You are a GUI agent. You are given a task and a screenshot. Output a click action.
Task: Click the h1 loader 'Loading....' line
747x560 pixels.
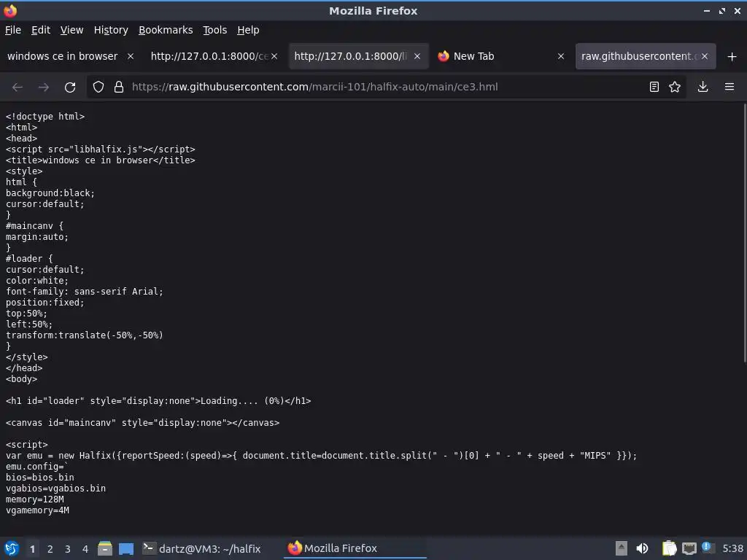[x=158, y=401]
